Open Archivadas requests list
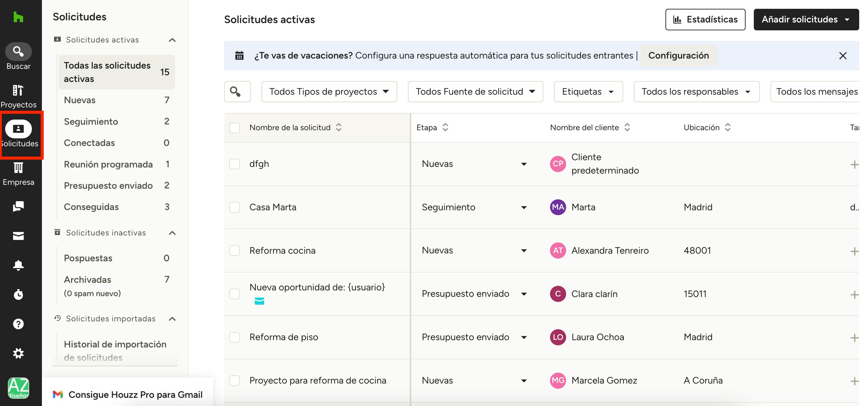This screenshot has width=868, height=406. (x=117, y=286)
